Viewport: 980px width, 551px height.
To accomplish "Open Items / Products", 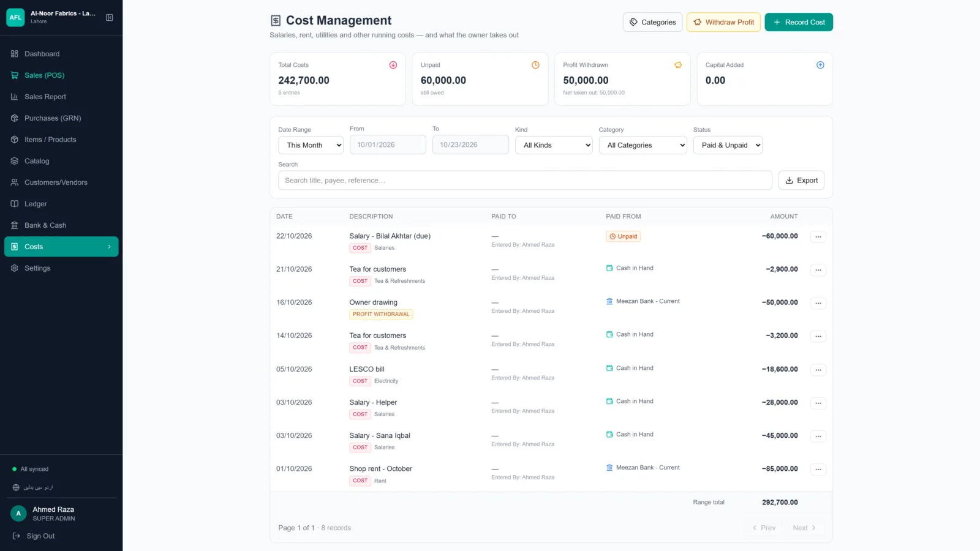I will coord(61,140).
